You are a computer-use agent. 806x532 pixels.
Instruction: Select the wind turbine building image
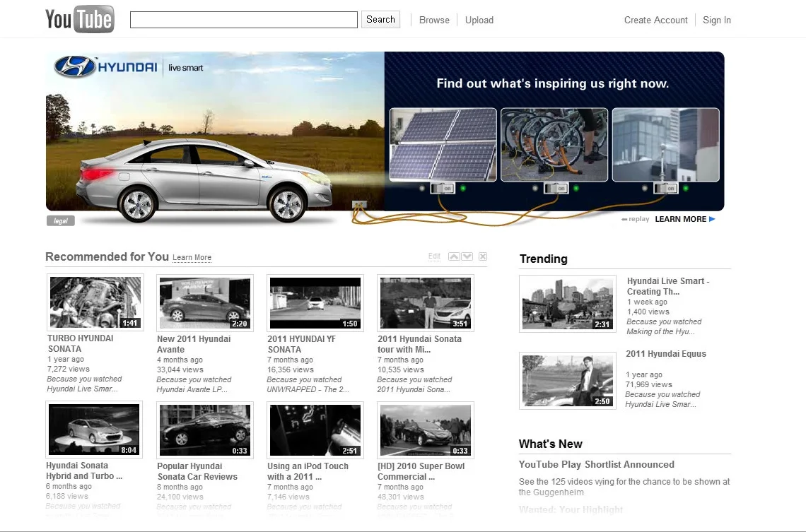tap(666, 145)
